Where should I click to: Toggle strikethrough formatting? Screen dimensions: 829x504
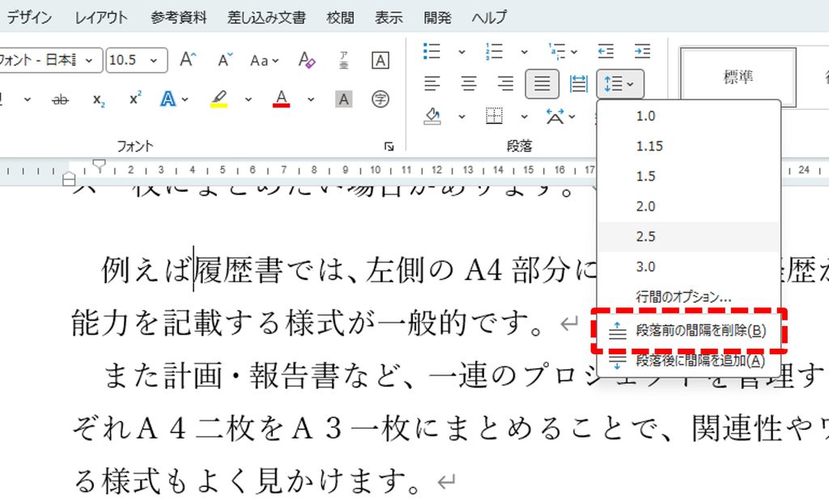pyautogui.click(x=61, y=100)
